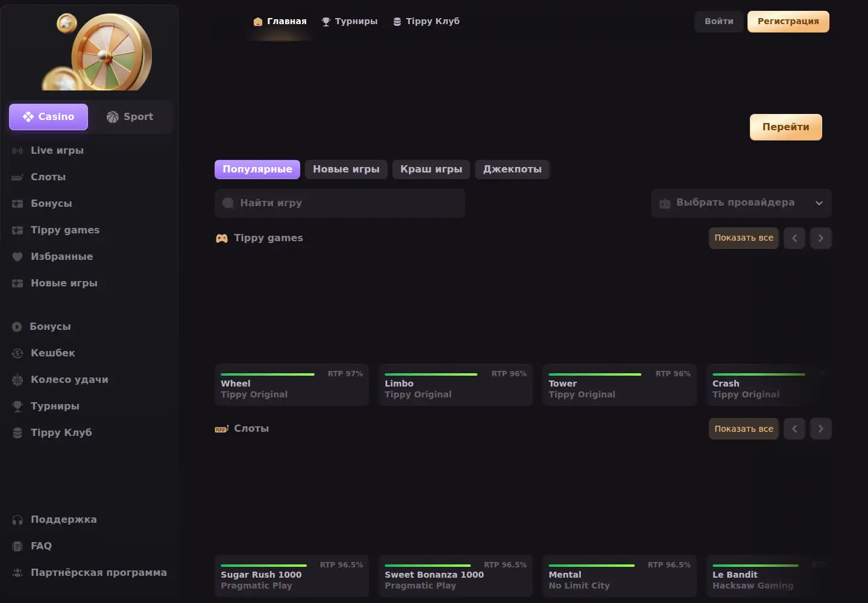Click the Tippy games gamepad icon heading
This screenshot has width=868, height=603.
[222, 238]
